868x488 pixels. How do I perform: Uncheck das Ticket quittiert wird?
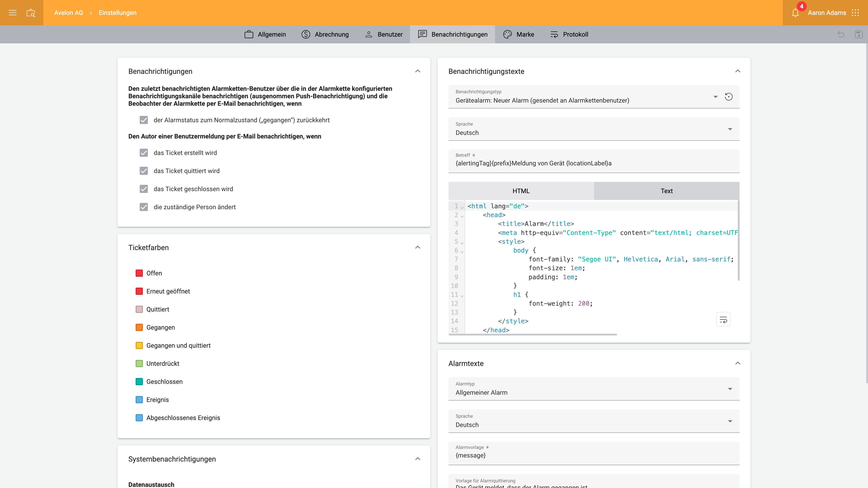point(144,171)
